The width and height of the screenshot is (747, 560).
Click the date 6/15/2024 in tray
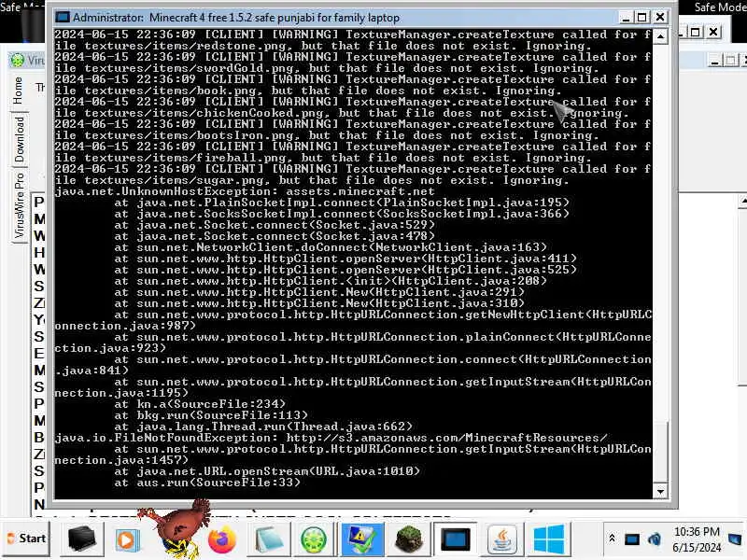(x=697, y=548)
